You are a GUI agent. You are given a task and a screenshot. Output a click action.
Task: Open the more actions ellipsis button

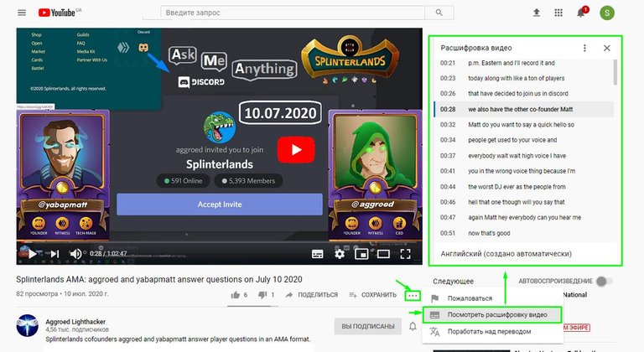(413, 295)
